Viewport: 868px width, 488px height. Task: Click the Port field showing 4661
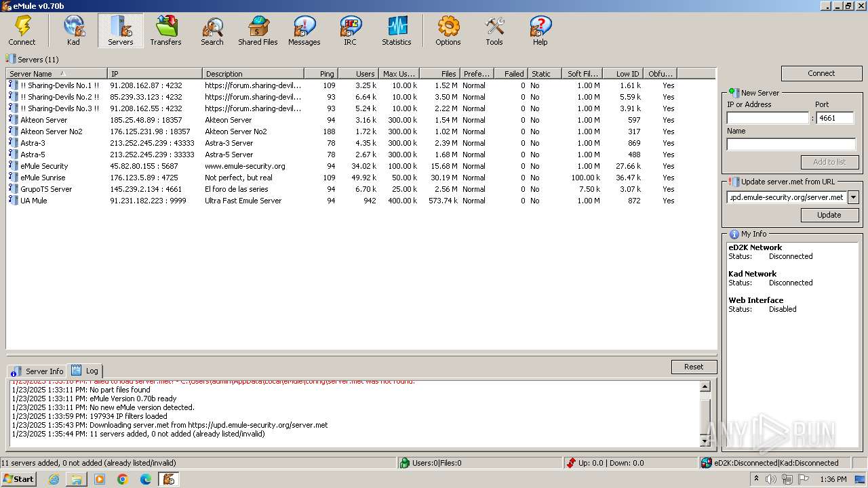835,118
